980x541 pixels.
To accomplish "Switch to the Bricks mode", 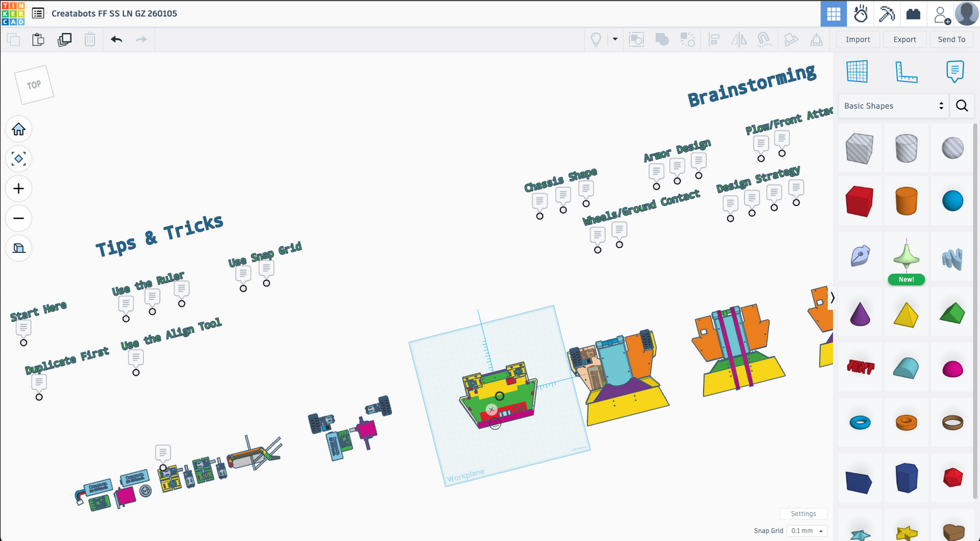I will pos(913,14).
